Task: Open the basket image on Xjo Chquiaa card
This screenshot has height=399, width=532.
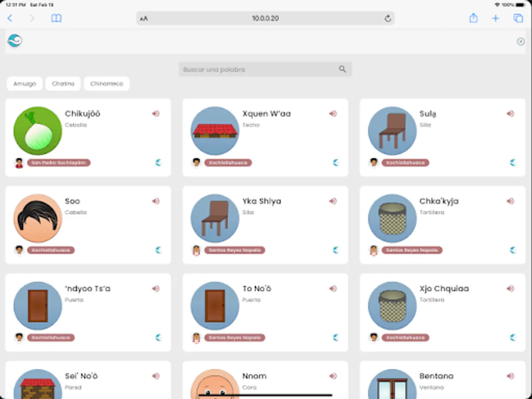Action: pos(392,305)
